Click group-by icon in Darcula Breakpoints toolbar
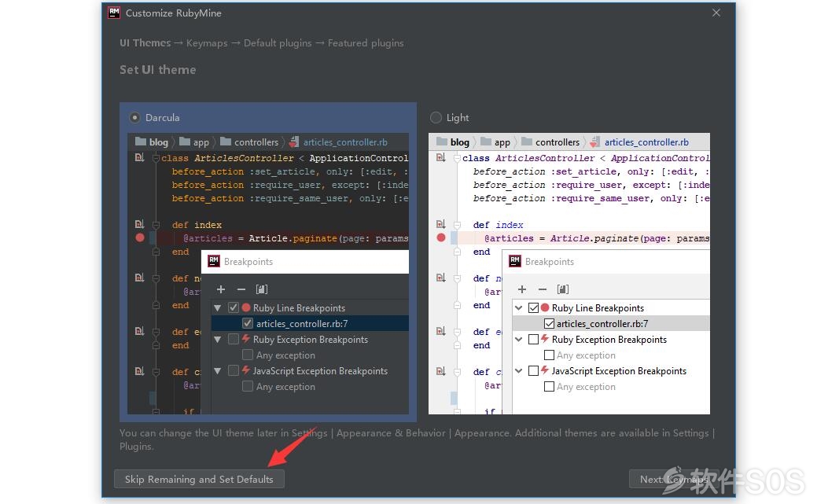The width and height of the screenshot is (817, 504). pyautogui.click(x=262, y=289)
